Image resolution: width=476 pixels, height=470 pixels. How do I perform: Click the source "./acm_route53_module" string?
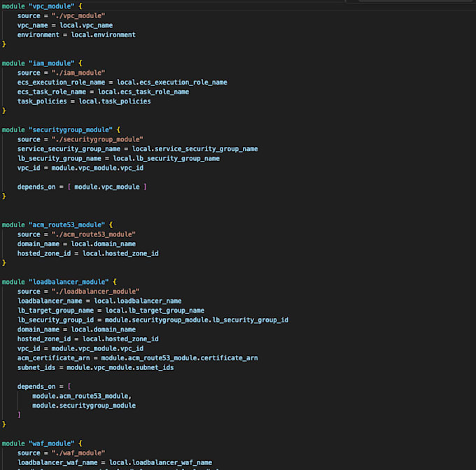[x=94, y=234]
